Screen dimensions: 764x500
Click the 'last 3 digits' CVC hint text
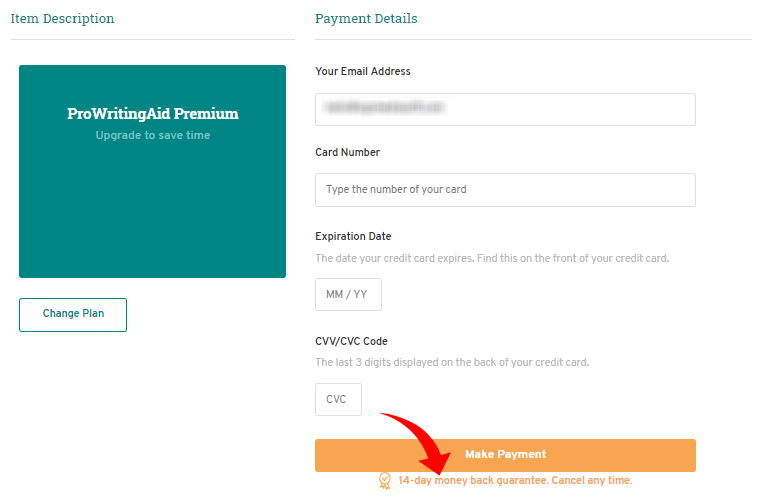click(x=452, y=362)
